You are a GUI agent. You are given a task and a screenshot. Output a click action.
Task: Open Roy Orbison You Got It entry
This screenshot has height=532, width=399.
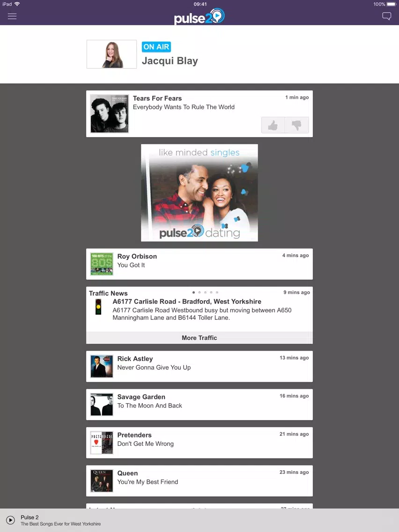[x=199, y=264]
